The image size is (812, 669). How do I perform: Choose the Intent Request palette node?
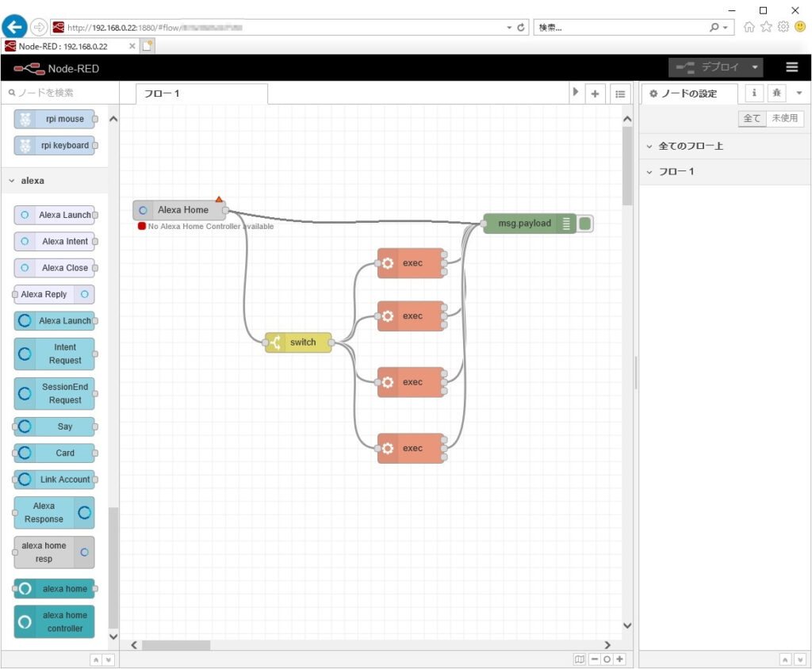coord(55,354)
